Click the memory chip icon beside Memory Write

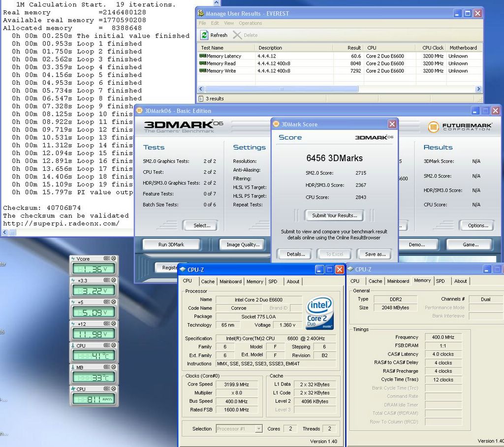pyautogui.click(x=202, y=71)
